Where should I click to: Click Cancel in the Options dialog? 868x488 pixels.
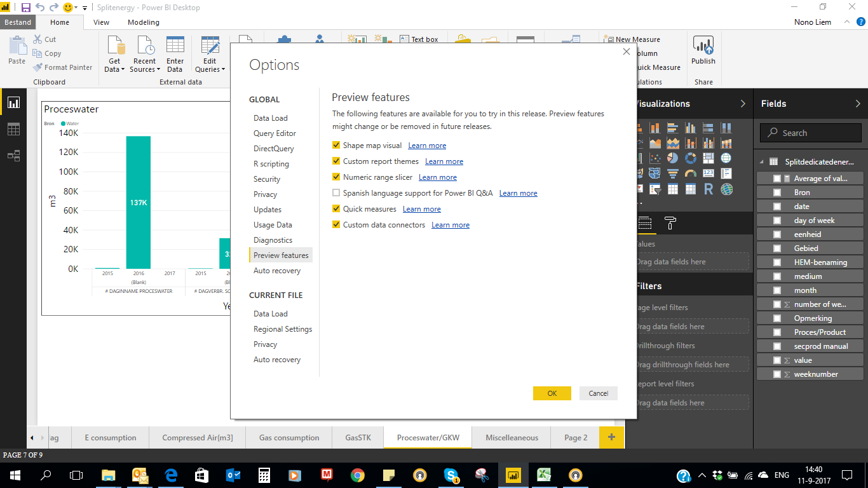(599, 393)
